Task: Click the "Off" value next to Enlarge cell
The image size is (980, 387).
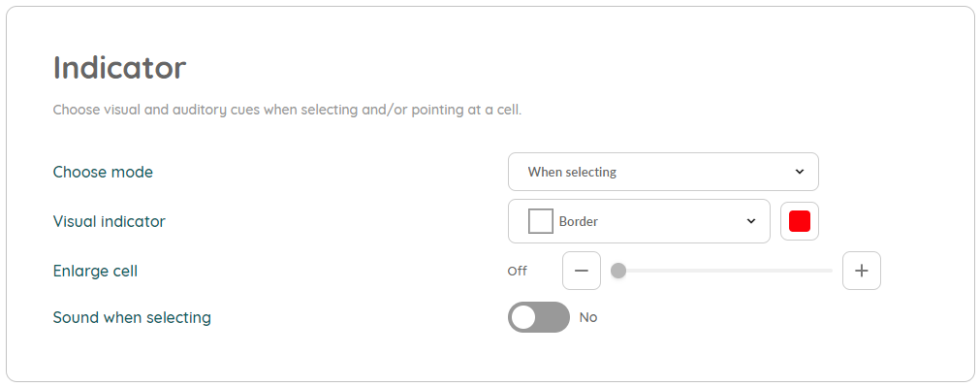Action: (517, 272)
